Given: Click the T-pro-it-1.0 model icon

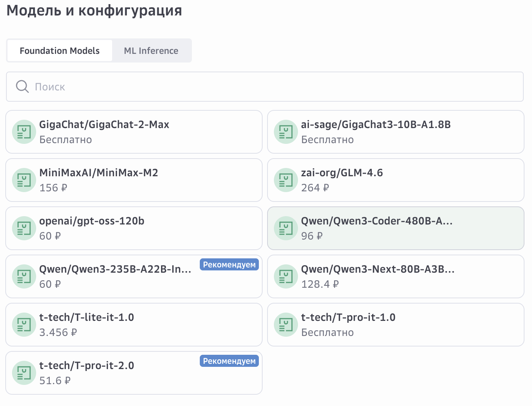Looking at the screenshot, I should coord(286,325).
